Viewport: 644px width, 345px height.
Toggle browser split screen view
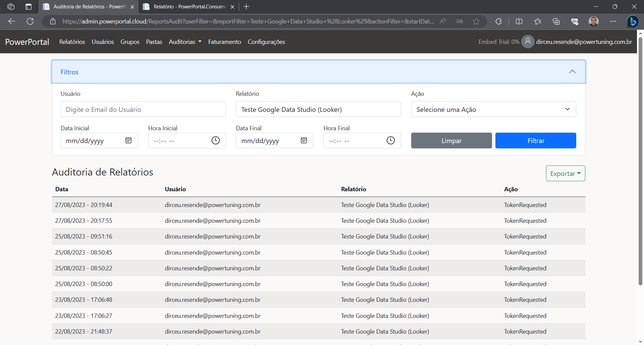pyautogui.click(x=519, y=21)
